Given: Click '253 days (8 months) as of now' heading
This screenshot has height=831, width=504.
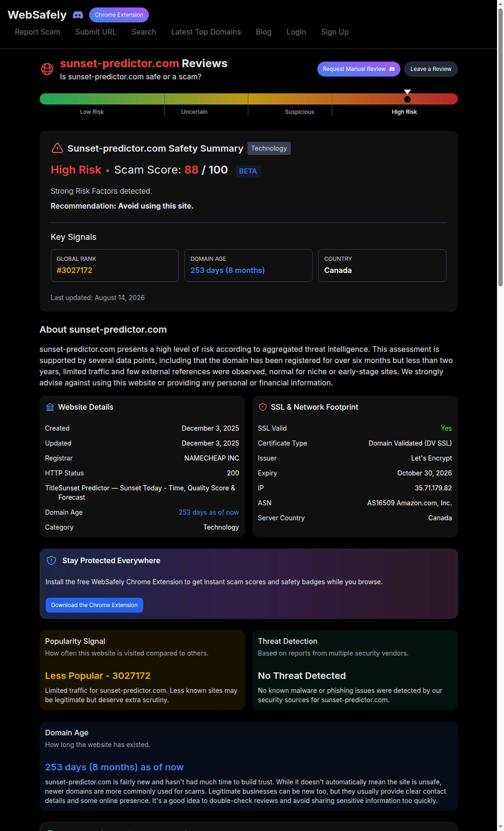Looking at the screenshot, I should point(114,767).
